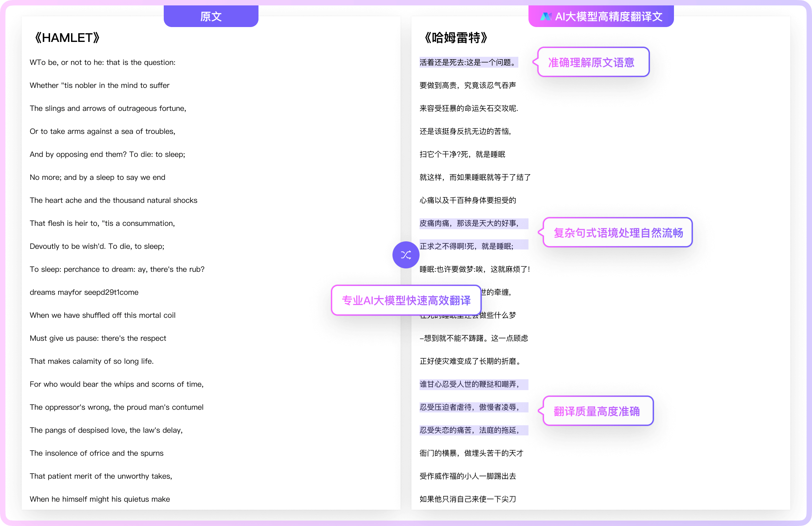This screenshot has height=526, width=812.
Task: Click translated line 如果他只消自己来使一下尖刀
Action: click(x=468, y=499)
